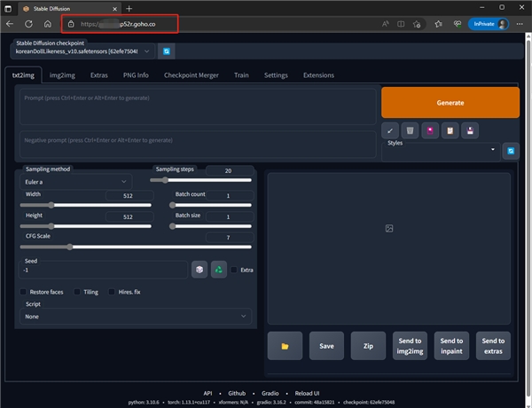Enable the Tiling checkbox
The image size is (532, 408).
click(x=77, y=292)
